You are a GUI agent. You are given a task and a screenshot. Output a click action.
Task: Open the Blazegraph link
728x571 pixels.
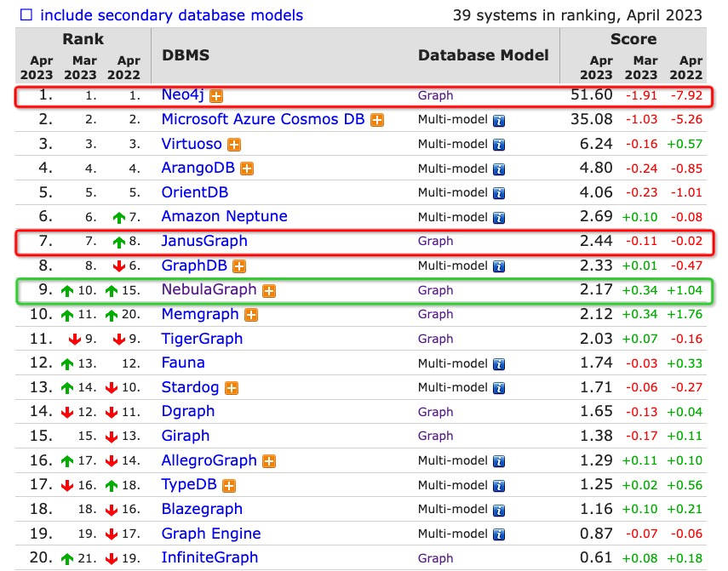pyautogui.click(x=202, y=509)
